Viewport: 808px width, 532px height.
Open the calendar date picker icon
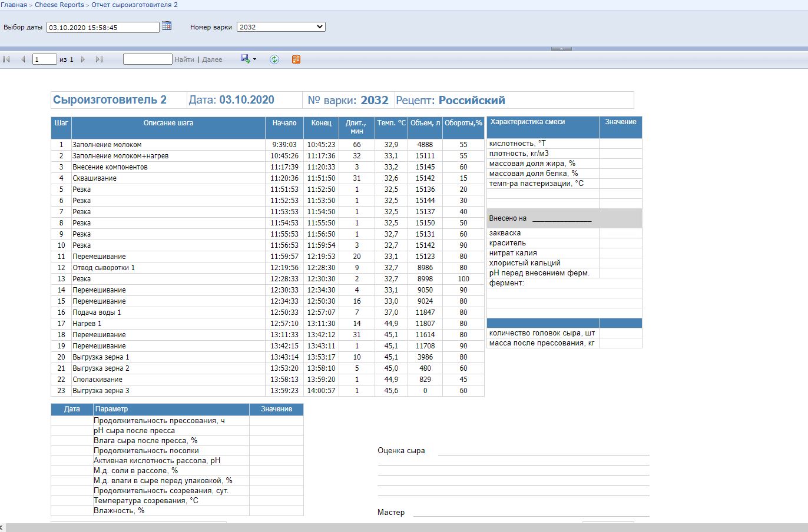pyautogui.click(x=167, y=26)
